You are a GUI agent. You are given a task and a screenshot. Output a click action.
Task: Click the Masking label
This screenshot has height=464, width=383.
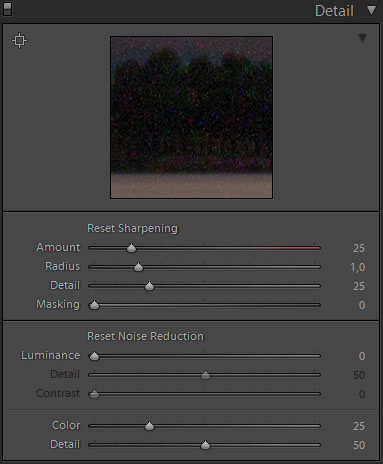[58, 305]
